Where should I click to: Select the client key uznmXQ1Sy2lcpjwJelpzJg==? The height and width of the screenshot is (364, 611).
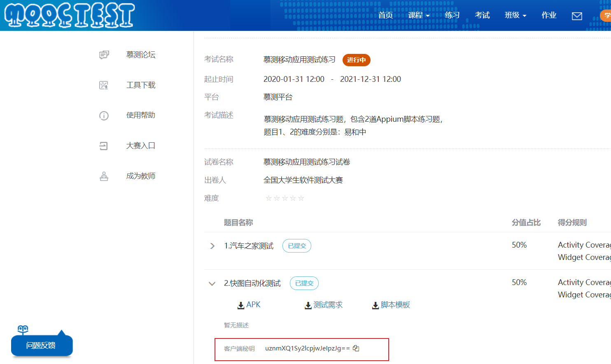click(x=308, y=348)
